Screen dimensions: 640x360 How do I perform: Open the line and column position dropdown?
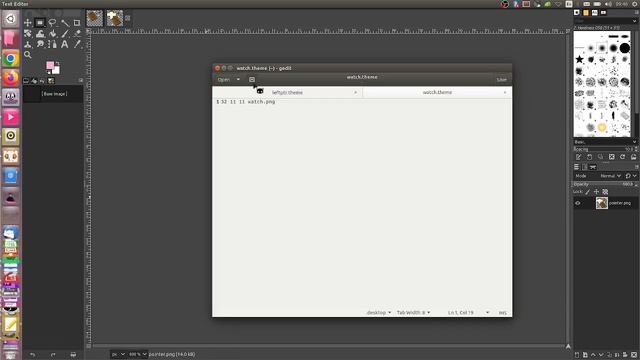468,313
